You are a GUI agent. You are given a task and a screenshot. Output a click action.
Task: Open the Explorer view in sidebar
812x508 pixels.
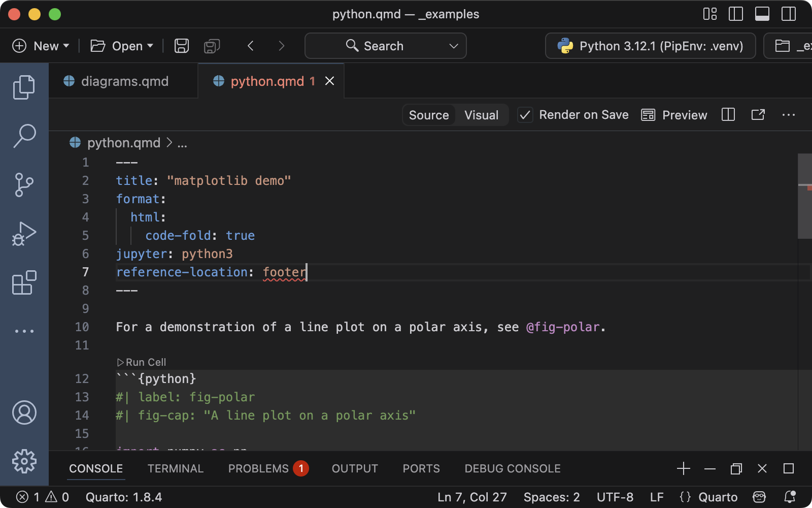24,86
